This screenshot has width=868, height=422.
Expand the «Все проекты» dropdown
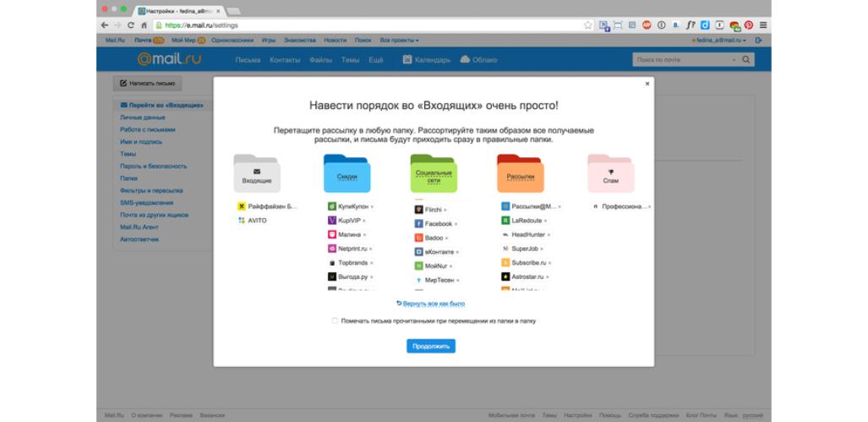coord(399,40)
